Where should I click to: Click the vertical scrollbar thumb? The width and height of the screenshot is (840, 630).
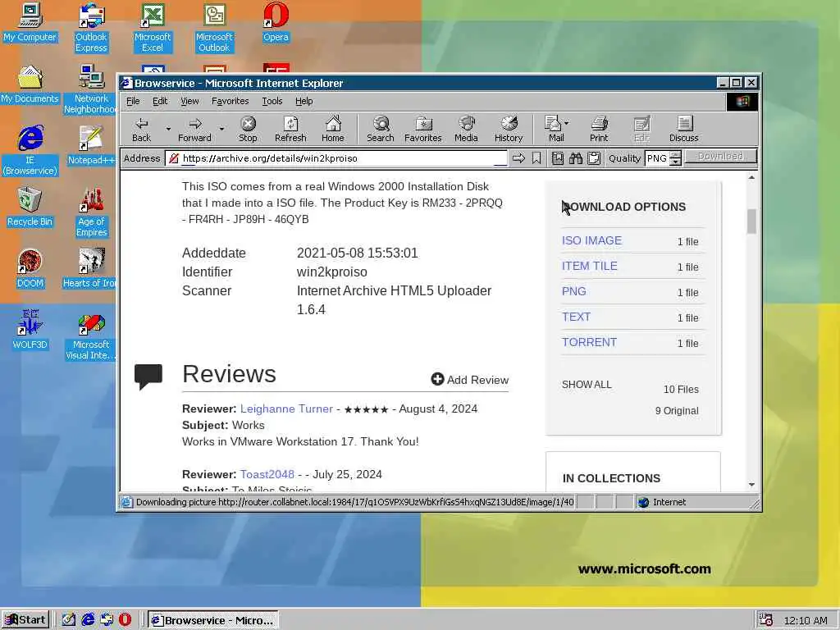click(751, 221)
